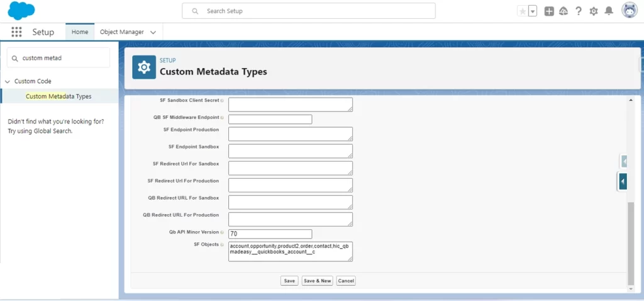Switch to the Home tab
This screenshot has height=301, width=644.
click(80, 32)
